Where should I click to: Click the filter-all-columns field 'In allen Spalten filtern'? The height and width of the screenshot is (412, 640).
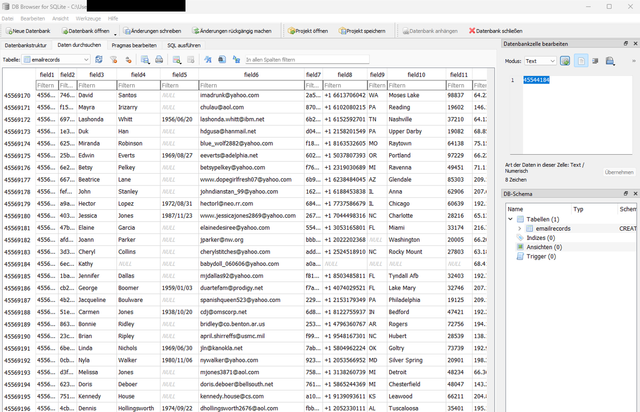[307, 60]
